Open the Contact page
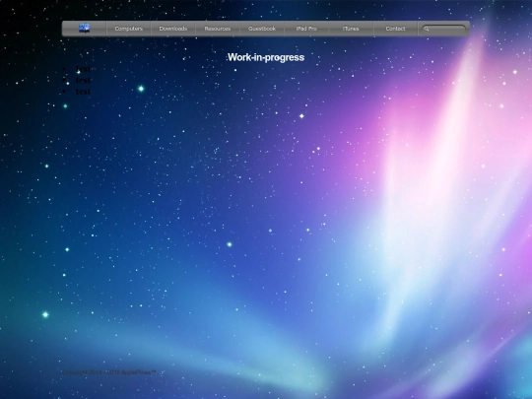Screen dimensions: 532x399 [395, 29]
